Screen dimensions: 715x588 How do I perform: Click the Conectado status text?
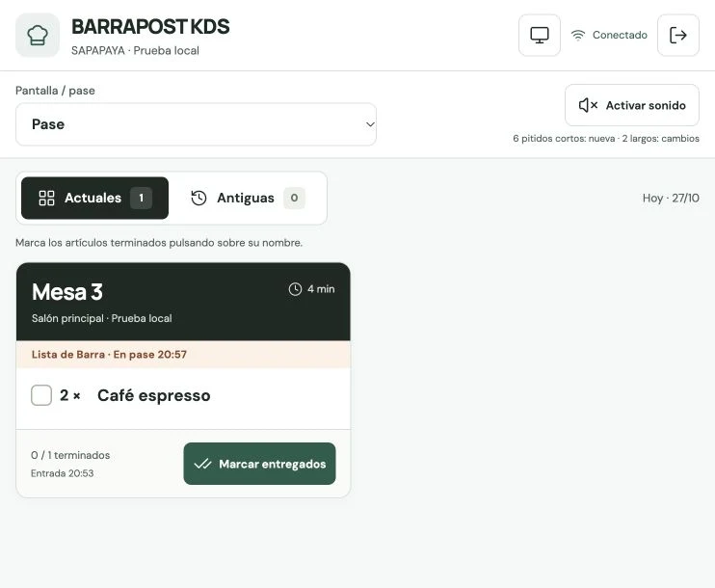(620, 35)
